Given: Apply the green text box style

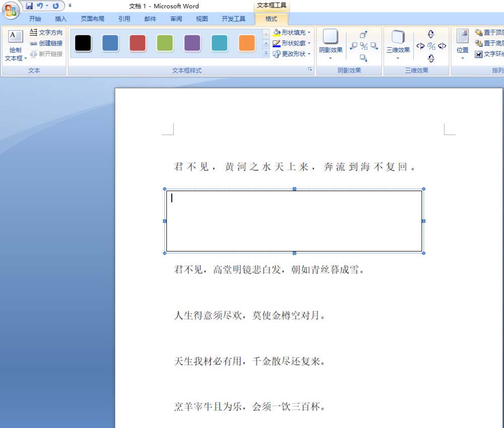Looking at the screenshot, I should click(165, 43).
